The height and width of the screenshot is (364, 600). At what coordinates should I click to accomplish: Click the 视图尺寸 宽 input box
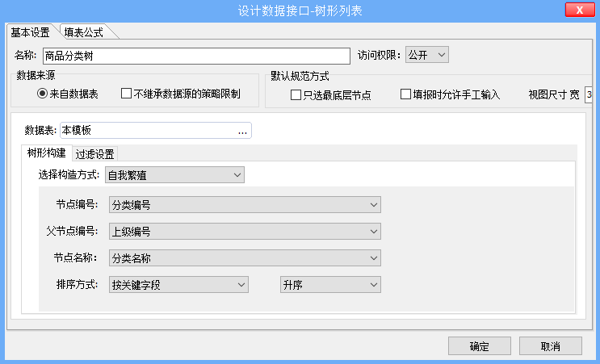589,94
